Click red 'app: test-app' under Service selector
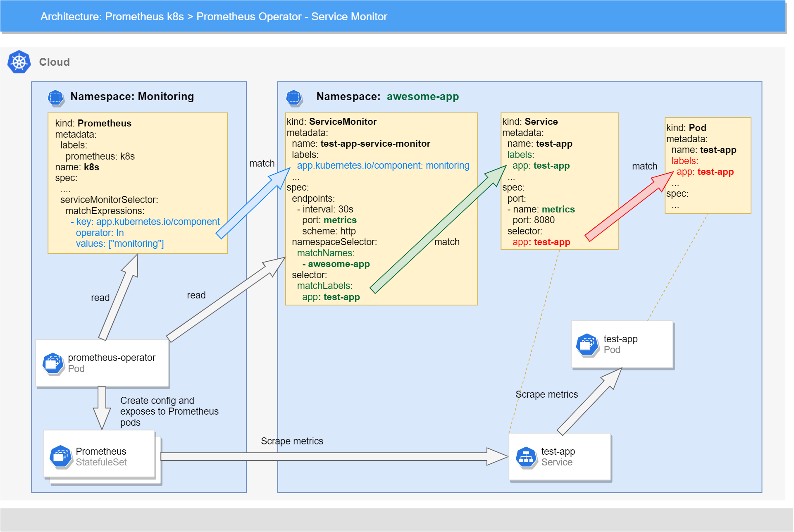This screenshot has width=794, height=532. pyautogui.click(x=541, y=242)
